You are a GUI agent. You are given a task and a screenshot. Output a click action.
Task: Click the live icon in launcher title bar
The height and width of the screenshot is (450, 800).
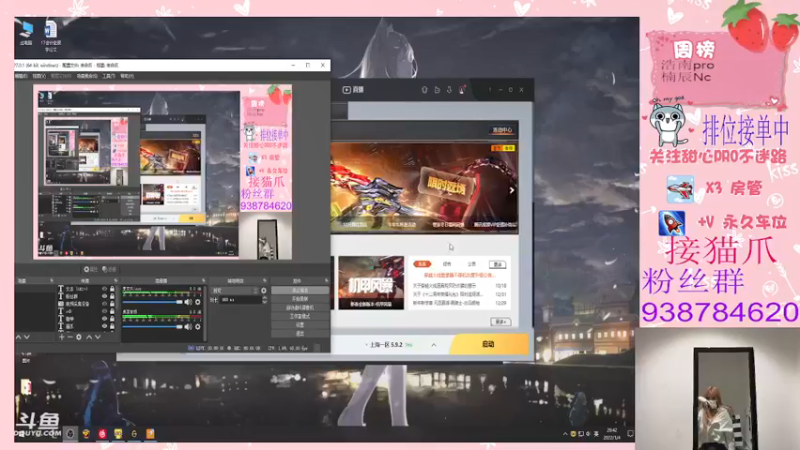click(x=346, y=90)
